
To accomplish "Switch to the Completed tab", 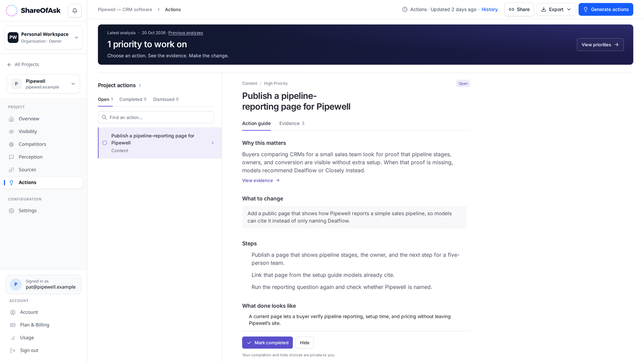I will click(133, 99).
